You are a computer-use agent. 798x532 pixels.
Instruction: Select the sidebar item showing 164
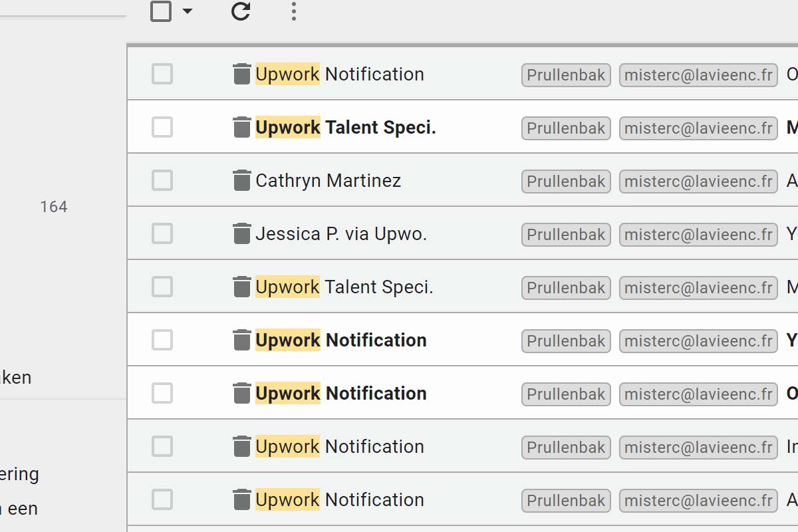point(54,207)
